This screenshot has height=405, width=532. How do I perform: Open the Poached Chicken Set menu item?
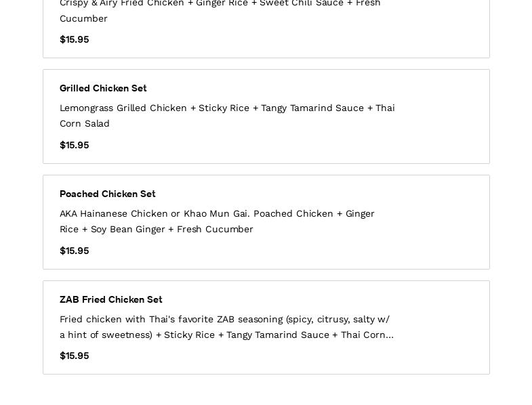tap(108, 194)
